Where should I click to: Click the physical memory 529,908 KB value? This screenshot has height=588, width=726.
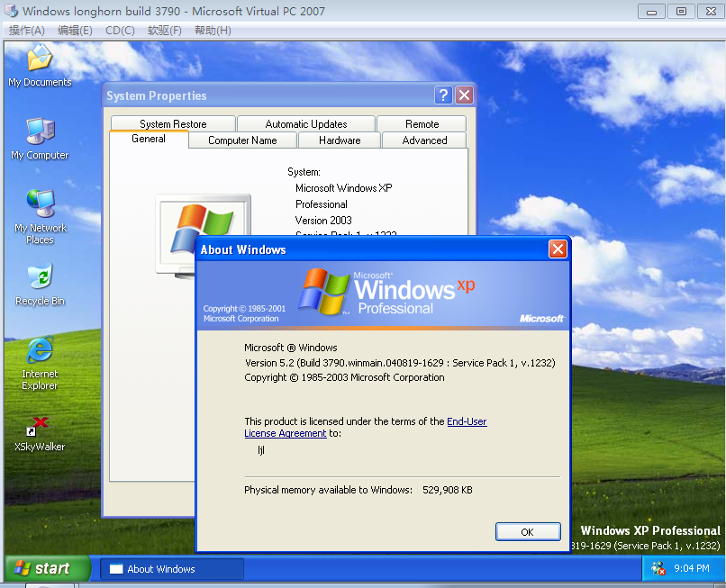[x=448, y=490]
